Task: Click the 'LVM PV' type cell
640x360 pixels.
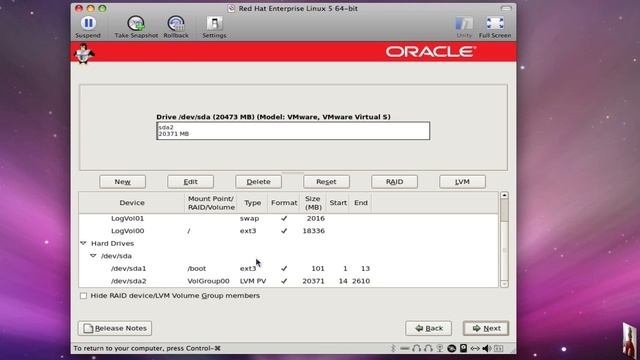Action: [x=253, y=281]
